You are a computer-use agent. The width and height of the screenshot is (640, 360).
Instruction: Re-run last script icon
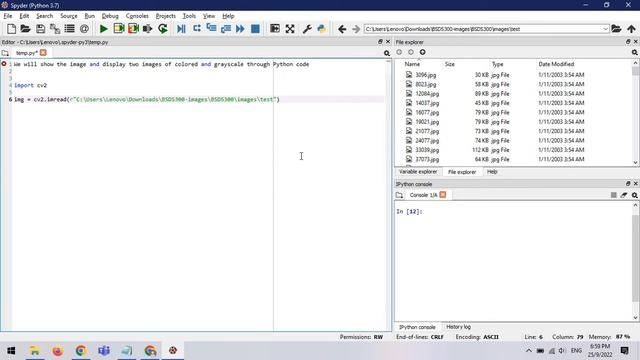pos(163,29)
